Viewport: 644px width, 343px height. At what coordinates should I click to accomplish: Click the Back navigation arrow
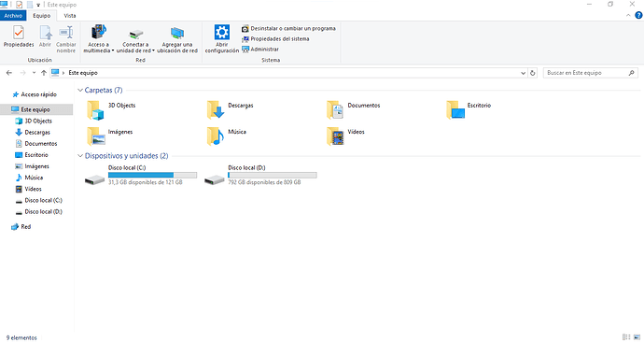(9, 73)
